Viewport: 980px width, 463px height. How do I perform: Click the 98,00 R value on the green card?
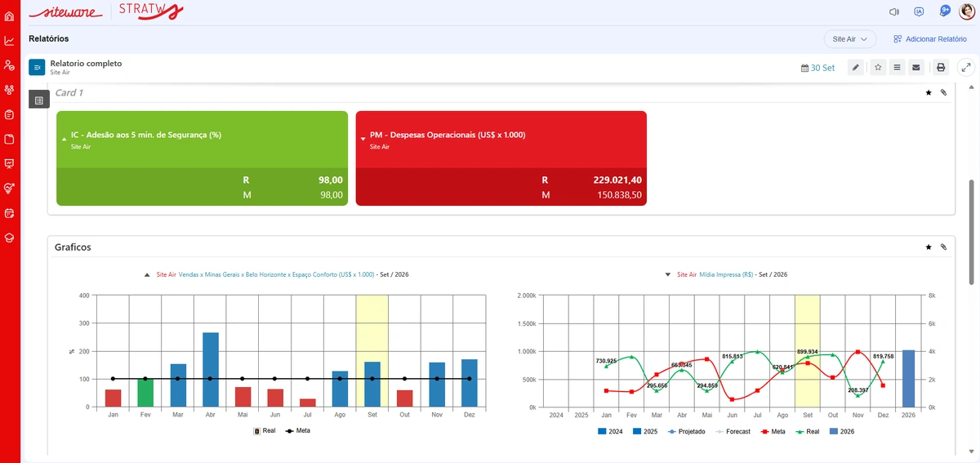[331, 180]
